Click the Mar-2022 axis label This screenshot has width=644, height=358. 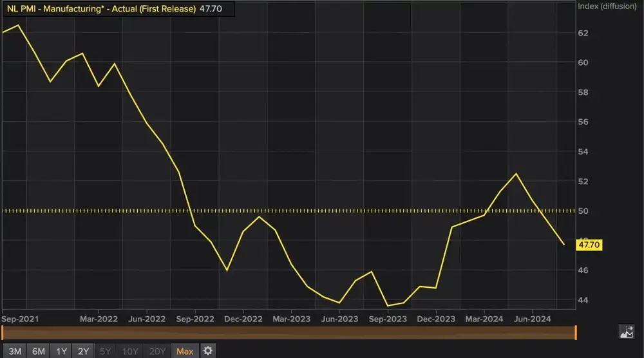click(x=99, y=319)
